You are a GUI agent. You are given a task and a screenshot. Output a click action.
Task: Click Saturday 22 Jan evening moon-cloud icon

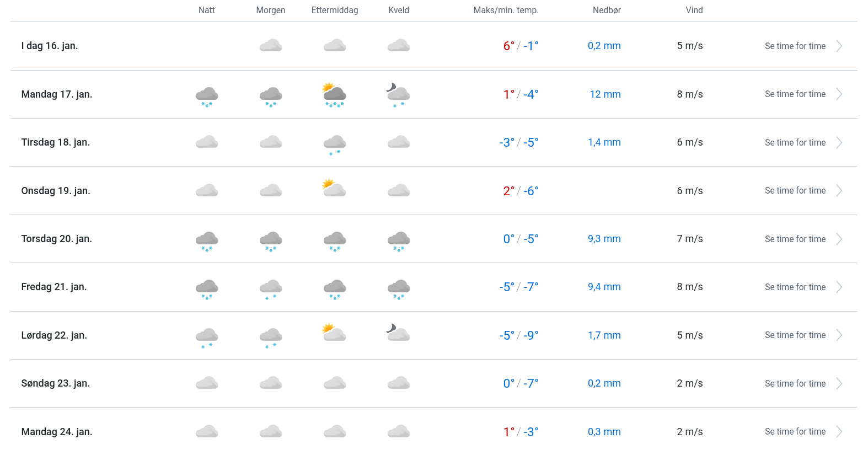pos(398,333)
